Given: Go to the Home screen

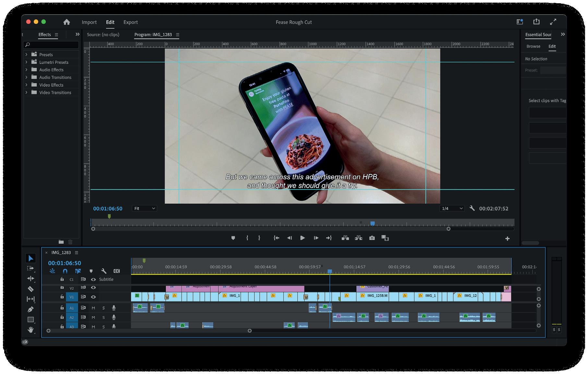Looking at the screenshot, I should coord(66,22).
